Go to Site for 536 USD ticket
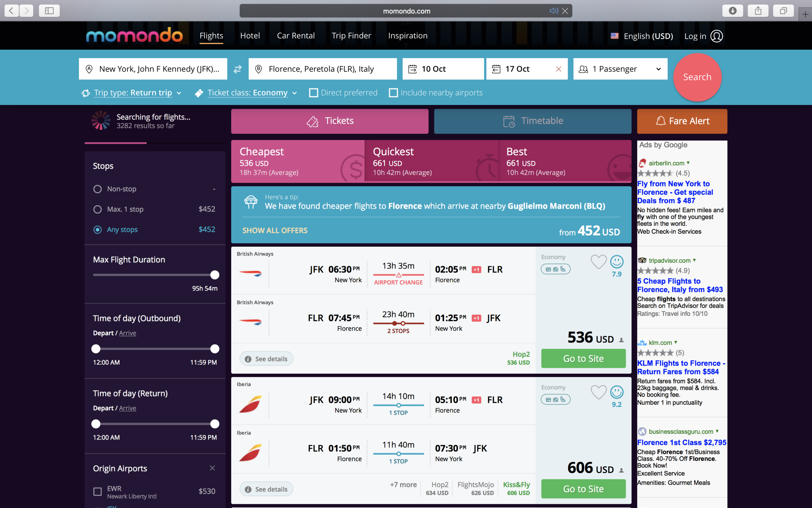Screen dimensions: 812x508 point(583,358)
